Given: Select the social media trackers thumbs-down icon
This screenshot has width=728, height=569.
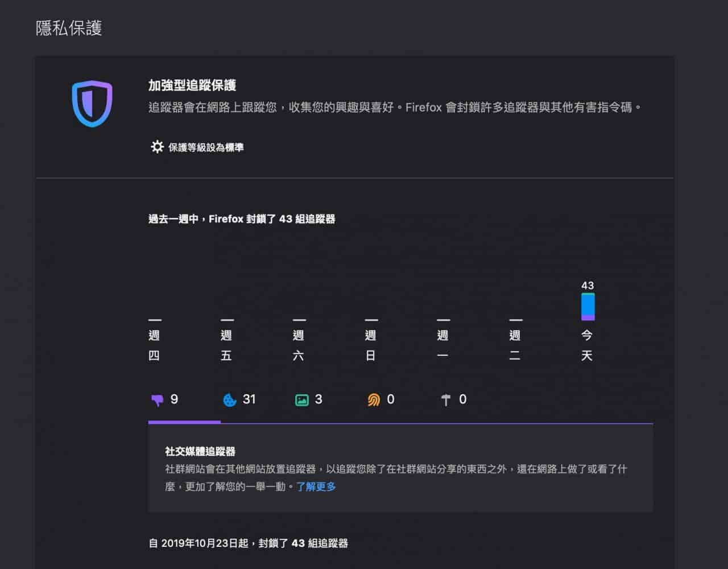Looking at the screenshot, I should pyautogui.click(x=157, y=400).
